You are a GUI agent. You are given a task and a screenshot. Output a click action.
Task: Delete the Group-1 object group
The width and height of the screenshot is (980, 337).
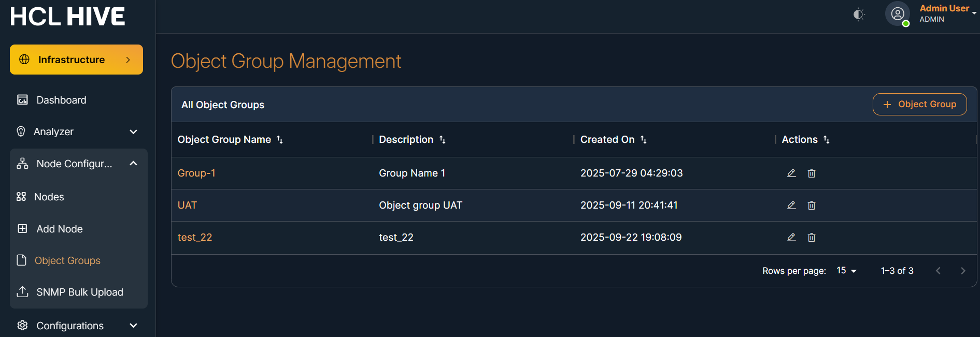(x=812, y=173)
